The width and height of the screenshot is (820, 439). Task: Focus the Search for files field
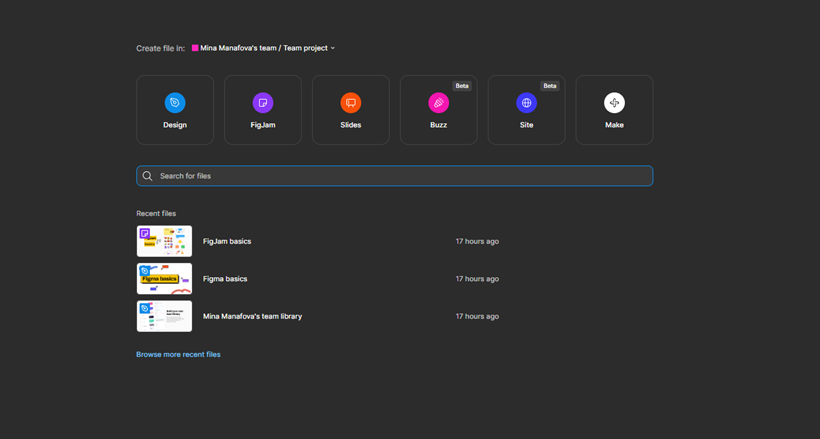point(400,176)
